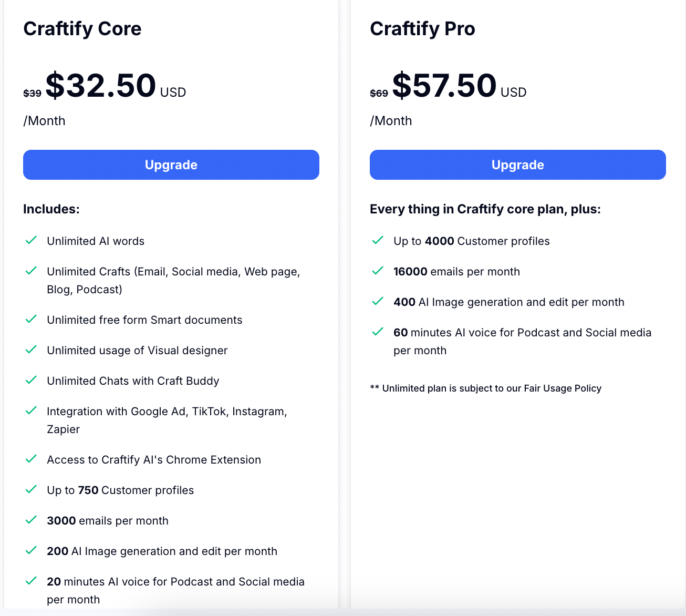Click the checkmark beside 4000 Customer profiles
Viewport: 686px width, 616px height.
point(378,240)
